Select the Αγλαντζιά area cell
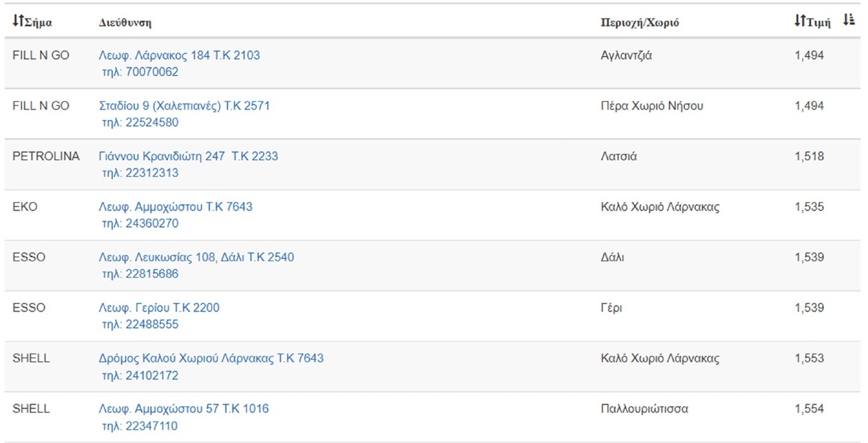 pyautogui.click(x=626, y=55)
